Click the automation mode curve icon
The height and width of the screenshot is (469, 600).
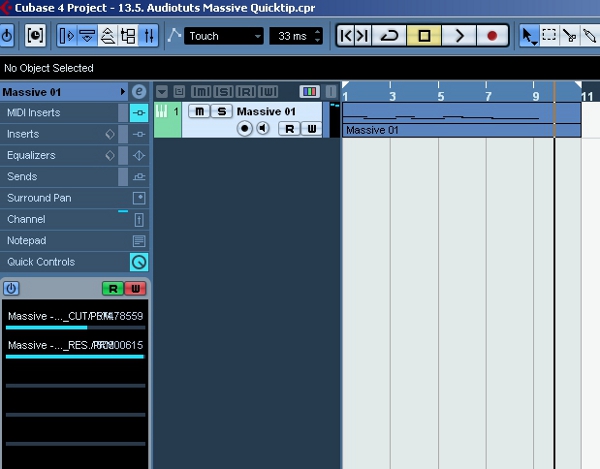[174, 36]
